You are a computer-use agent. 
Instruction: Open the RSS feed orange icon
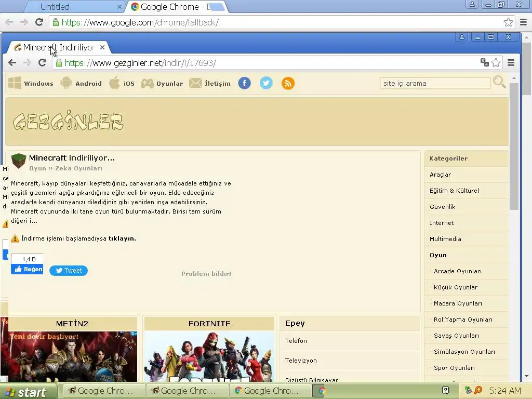[x=288, y=83]
